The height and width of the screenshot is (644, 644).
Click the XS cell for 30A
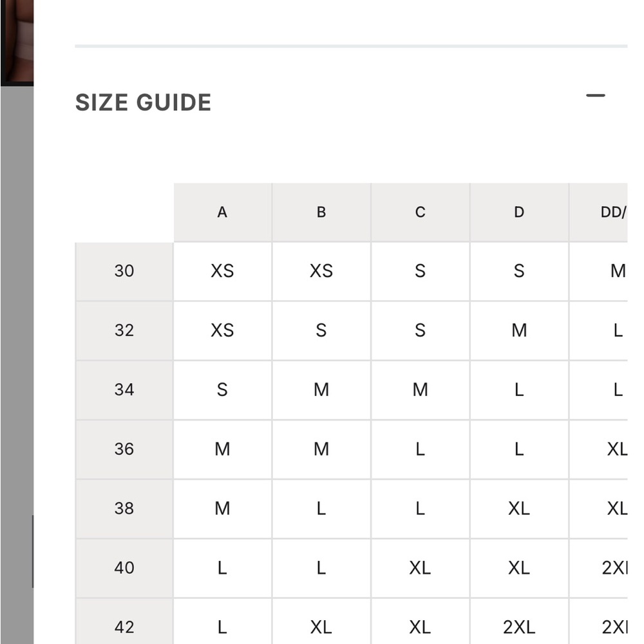tap(223, 272)
